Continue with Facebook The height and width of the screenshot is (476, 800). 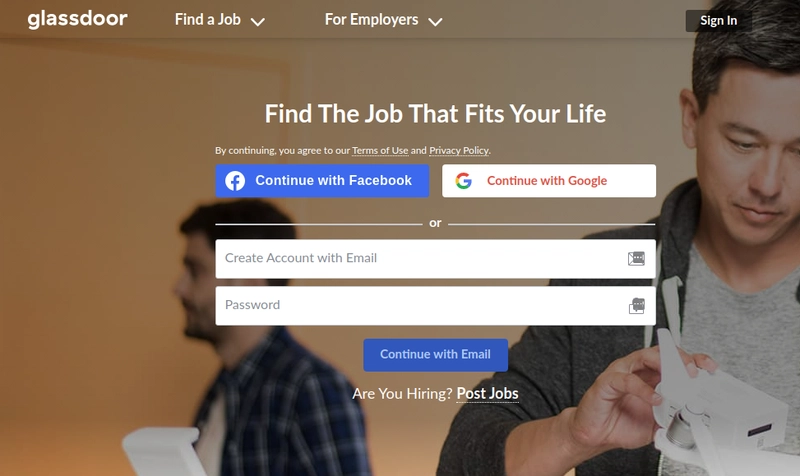coord(322,181)
